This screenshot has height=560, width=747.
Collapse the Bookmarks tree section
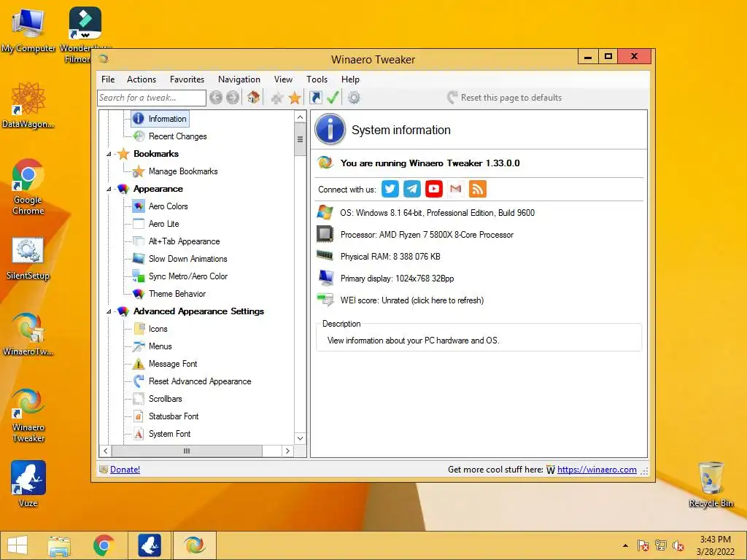click(x=109, y=154)
